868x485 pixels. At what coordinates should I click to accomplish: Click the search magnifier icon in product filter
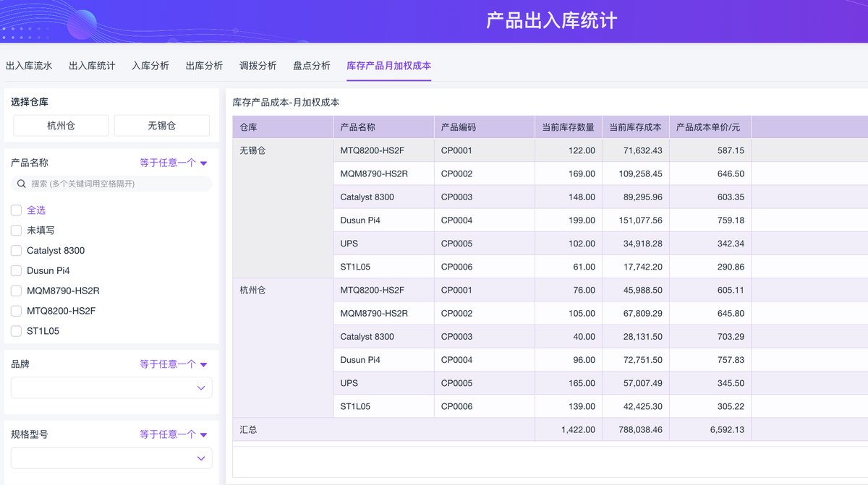(22, 184)
